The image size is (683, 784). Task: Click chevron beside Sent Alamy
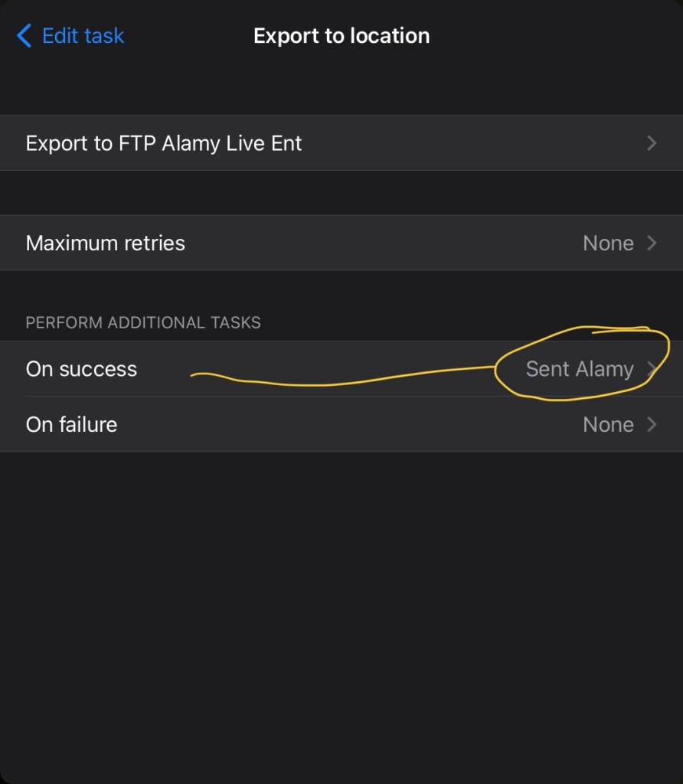tap(652, 369)
